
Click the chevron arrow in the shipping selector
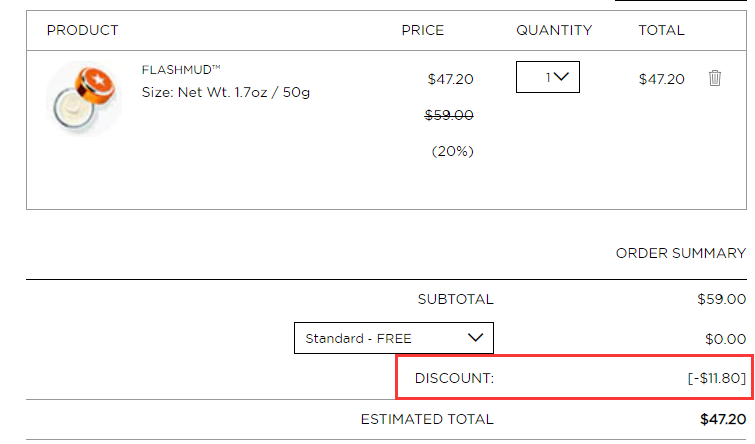[x=475, y=338]
